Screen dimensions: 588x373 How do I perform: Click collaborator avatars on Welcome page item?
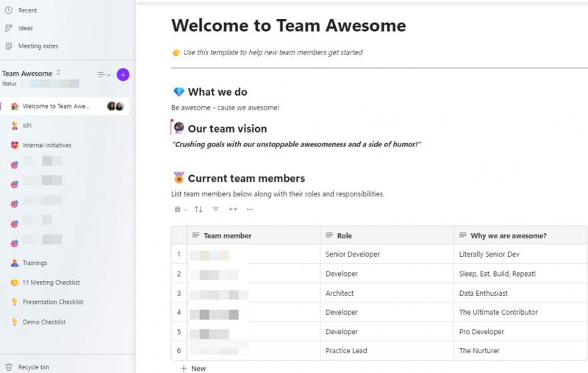(x=115, y=106)
